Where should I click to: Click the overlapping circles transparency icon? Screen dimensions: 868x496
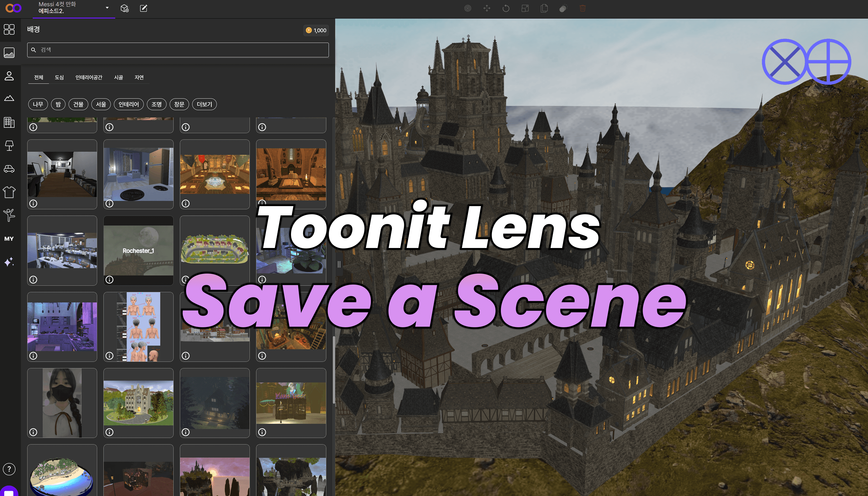563,8
